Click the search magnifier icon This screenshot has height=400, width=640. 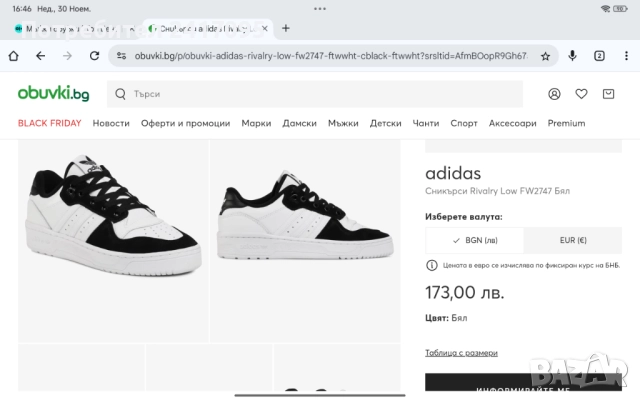[120, 94]
